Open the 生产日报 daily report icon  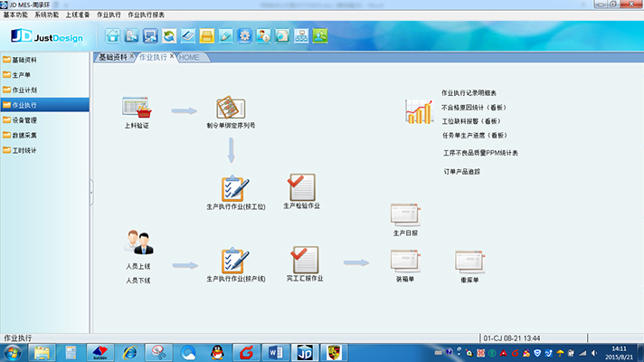404,214
